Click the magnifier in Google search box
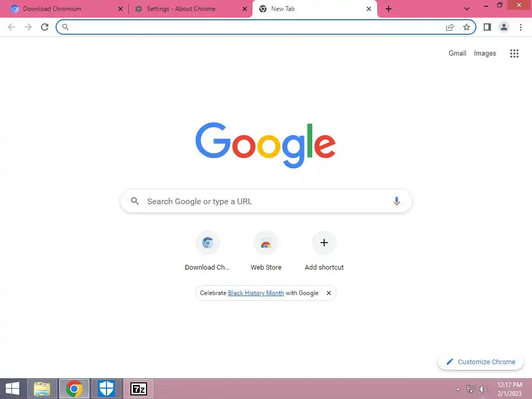Viewport: 532px width, 399px height. (x=135, y=201)
